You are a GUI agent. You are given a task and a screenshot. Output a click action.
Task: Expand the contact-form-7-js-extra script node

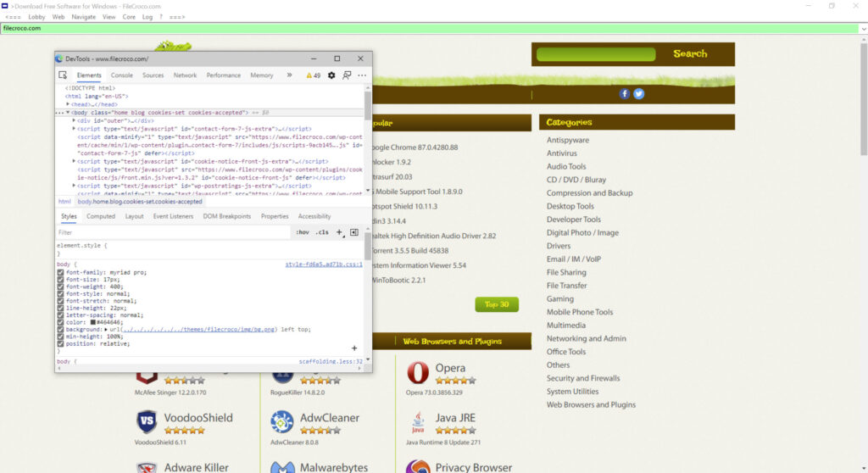coord(74,129)
